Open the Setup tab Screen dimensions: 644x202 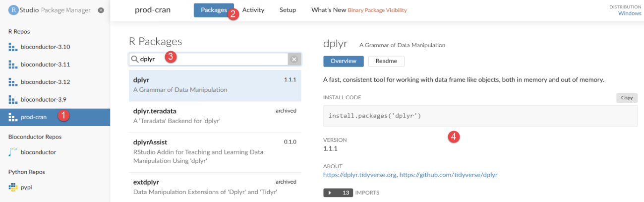(x=288, y=10)
